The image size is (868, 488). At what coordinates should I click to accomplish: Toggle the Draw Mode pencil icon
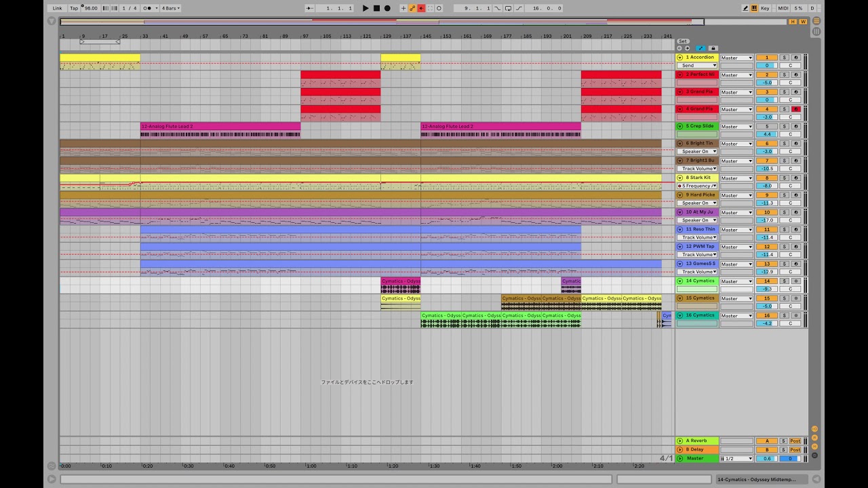[x=746, y=8]
